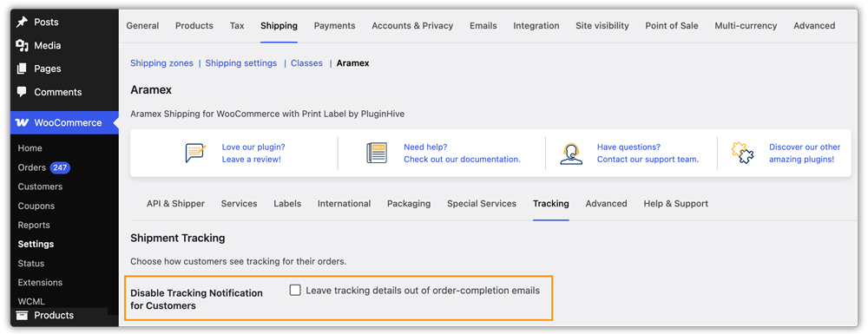Open Status in WooCommerce submenu
This screenshot has height=334, width=868.
(x=31, y=263)
